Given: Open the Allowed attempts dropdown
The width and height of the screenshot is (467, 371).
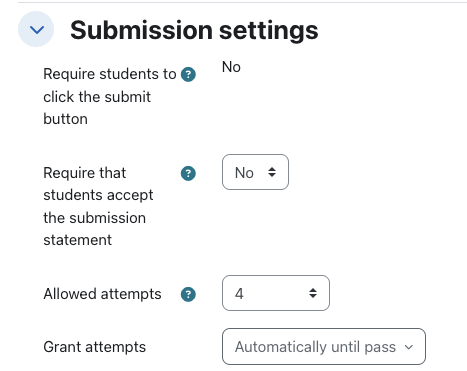Looking at the screenshot, I should pyautogui.click(x=276, y=293).
